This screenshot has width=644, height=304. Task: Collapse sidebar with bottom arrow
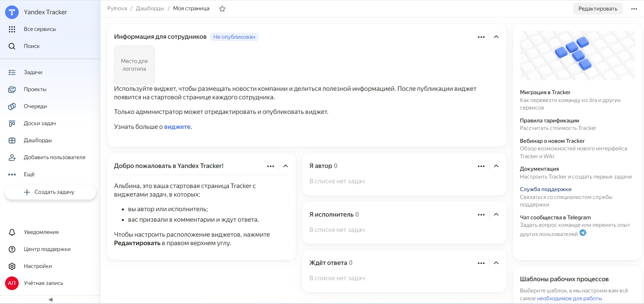coord(50,300)
